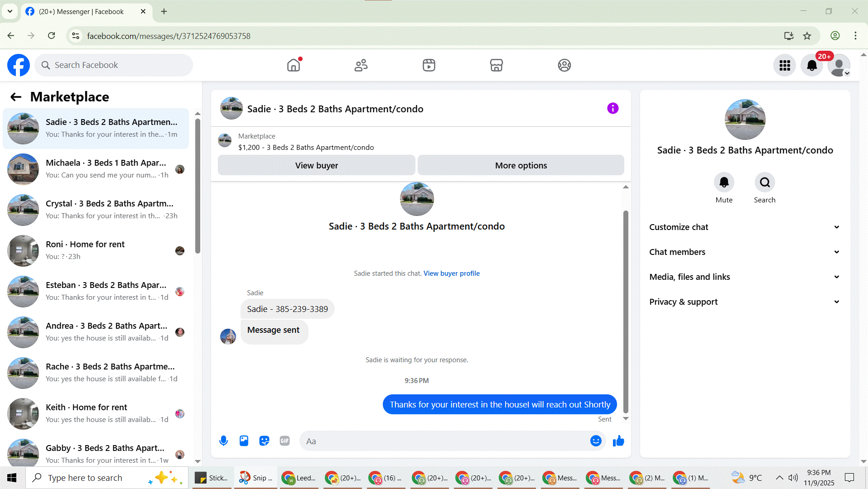Screen dimensions: 868x489
Task: Open the notifications bell
Action: click(812, 66)
